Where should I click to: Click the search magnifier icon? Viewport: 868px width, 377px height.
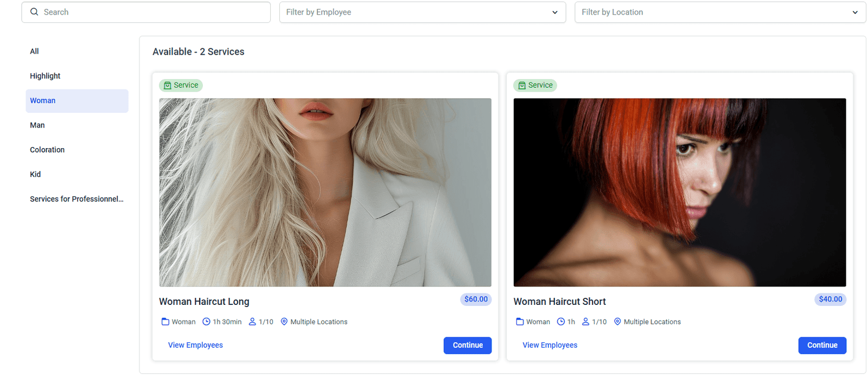(x=34, y=12)
